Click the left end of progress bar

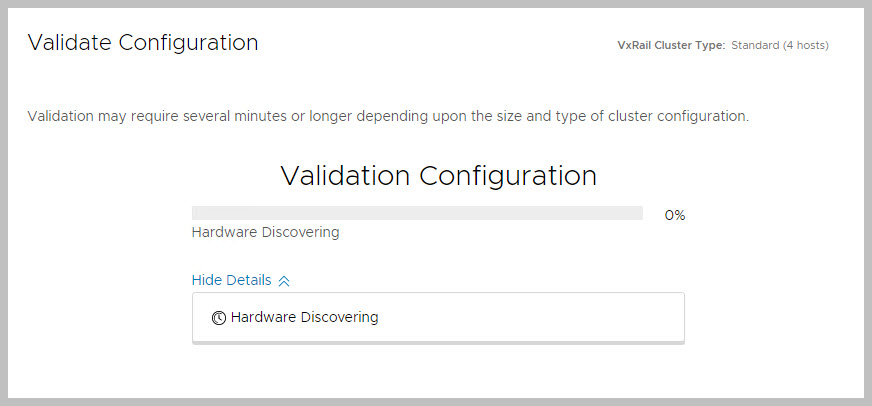pyautogui.click(x=196, y=213)
